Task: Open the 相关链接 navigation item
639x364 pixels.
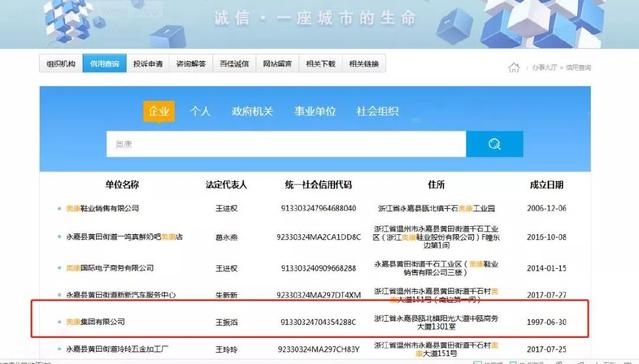Action: tap(364, 64)
